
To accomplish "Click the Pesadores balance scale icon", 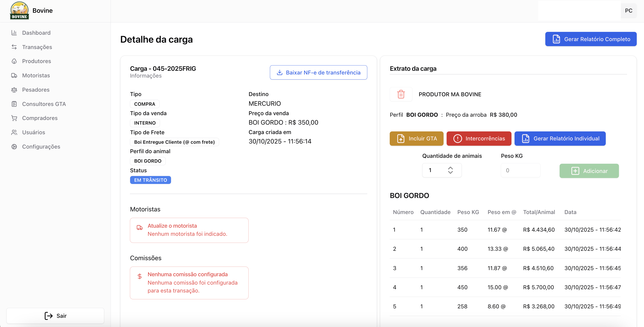I will pos(14,89).
